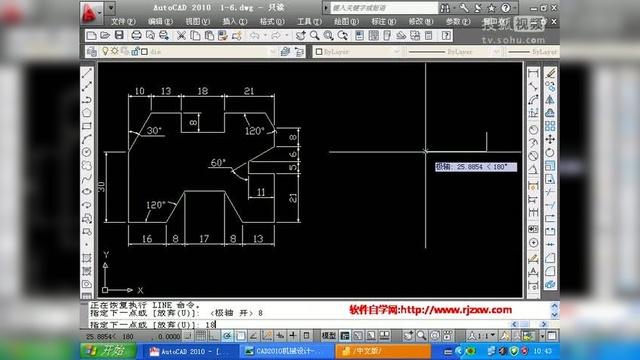Select the Polyline draw tool

click(x=87, y=100)
